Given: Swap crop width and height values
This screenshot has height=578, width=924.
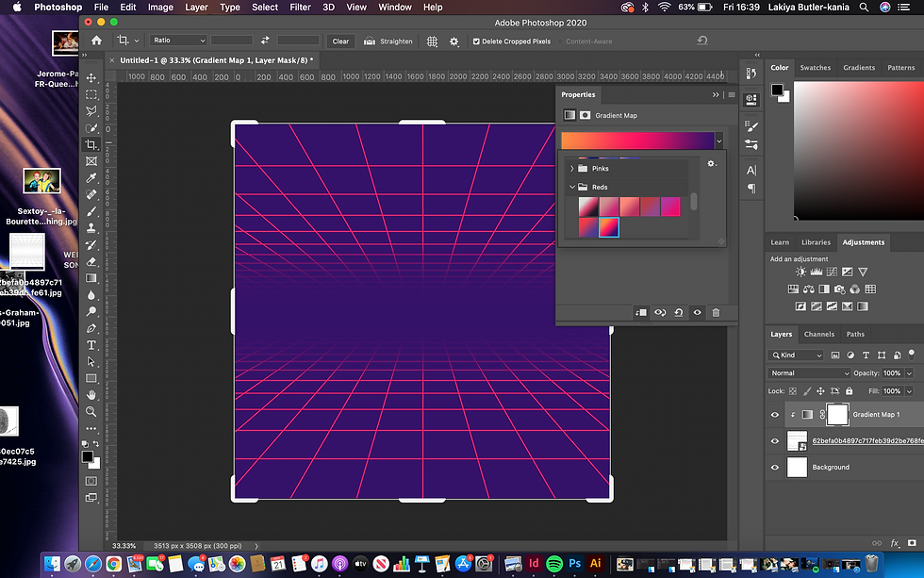Looking at the screenshot, I should coord(265,40).
